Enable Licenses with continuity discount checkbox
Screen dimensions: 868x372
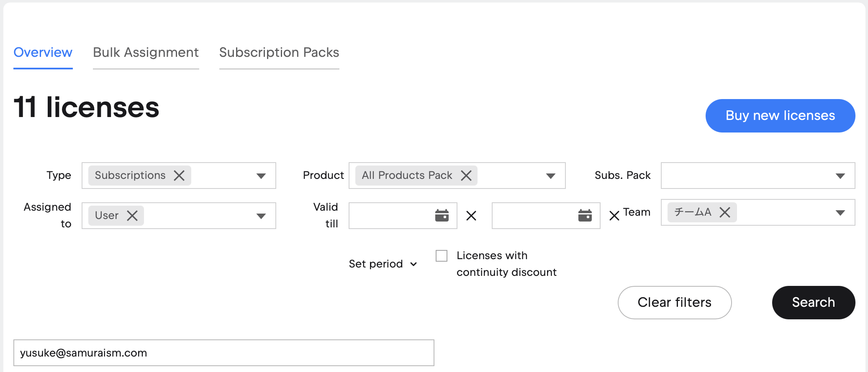[442, 256]
